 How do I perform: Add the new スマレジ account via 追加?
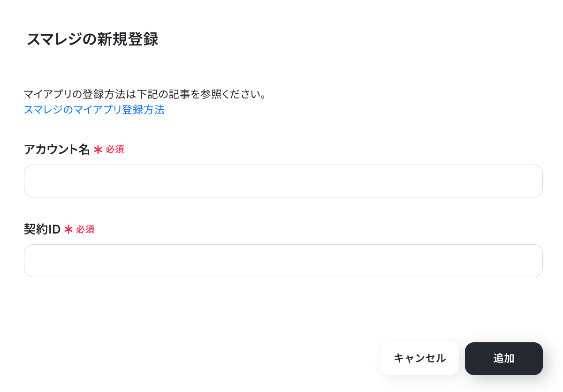(x=504, y=359)
